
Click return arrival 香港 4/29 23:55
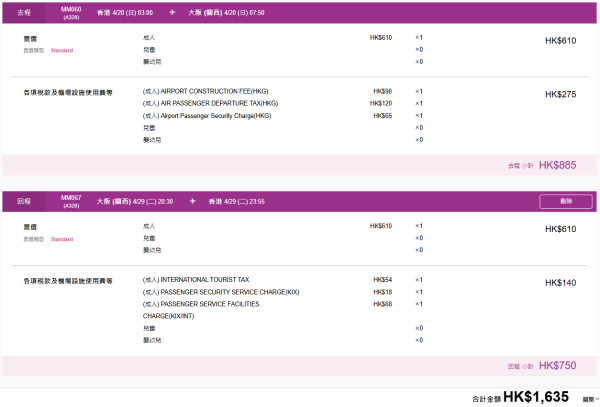236,201
